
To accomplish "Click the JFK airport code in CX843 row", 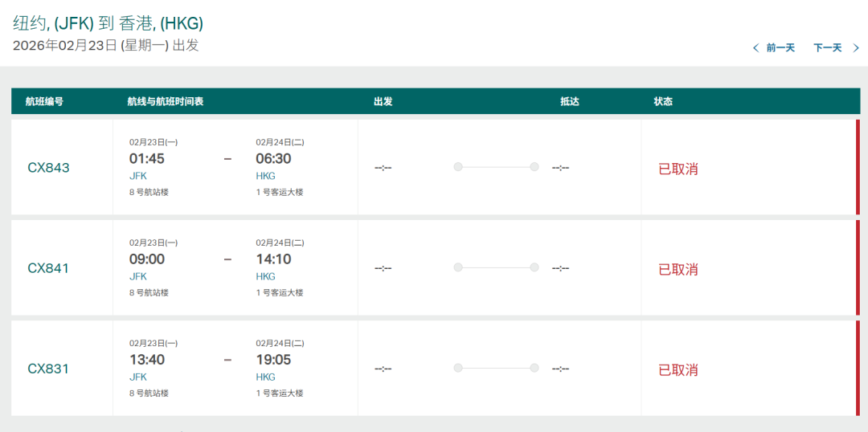I will pos(138,176).
